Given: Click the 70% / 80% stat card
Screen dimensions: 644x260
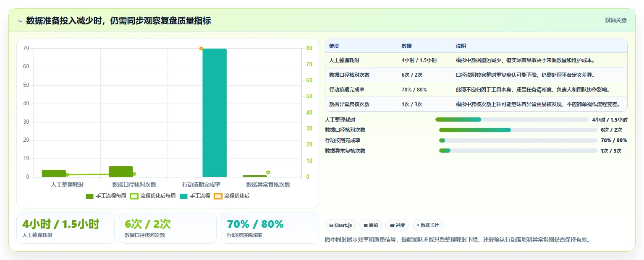Looking at the screenshot, I should (270, 228).
